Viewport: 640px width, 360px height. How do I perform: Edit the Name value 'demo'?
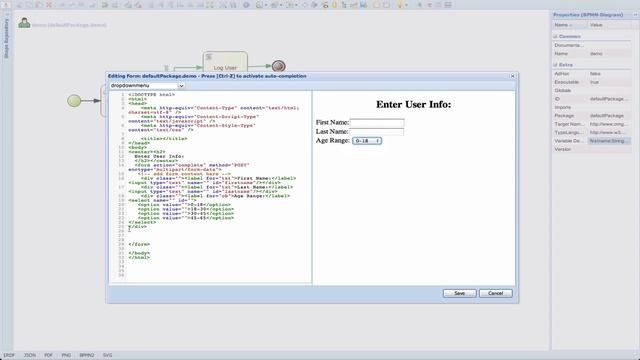tap(609, 53)
